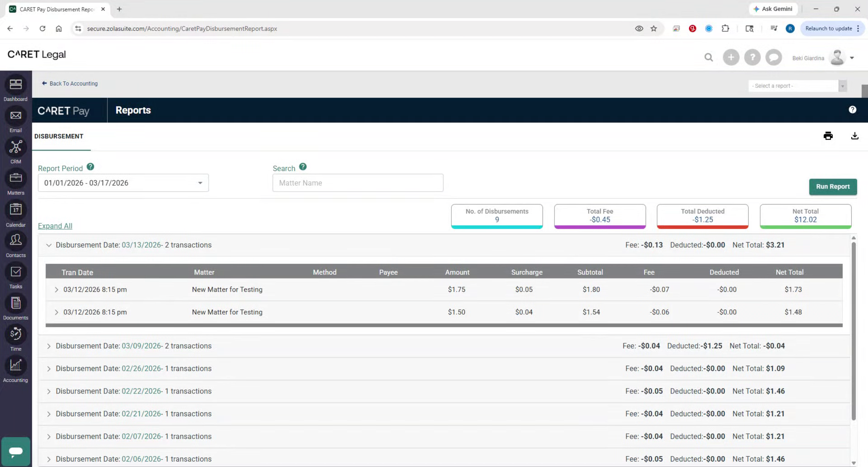
Task: Open the Calendar sidebar icon
Action: coord(16,209)
